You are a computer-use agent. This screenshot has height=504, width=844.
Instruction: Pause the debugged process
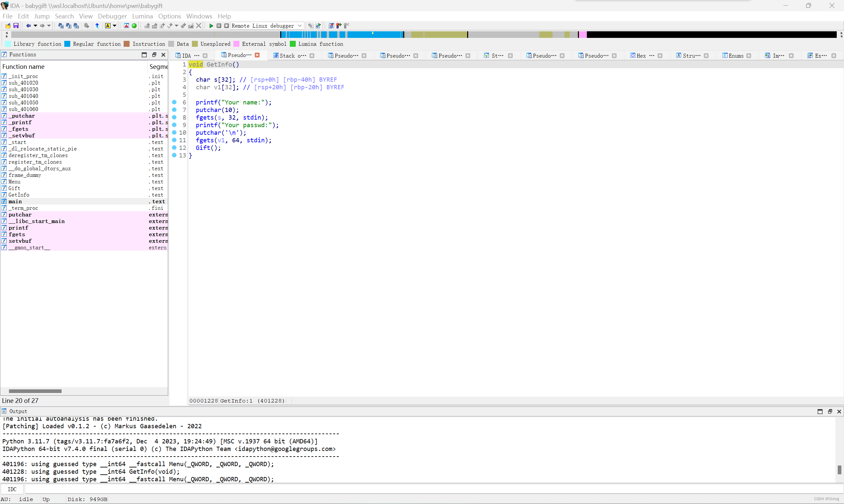(x=219, y=26)
